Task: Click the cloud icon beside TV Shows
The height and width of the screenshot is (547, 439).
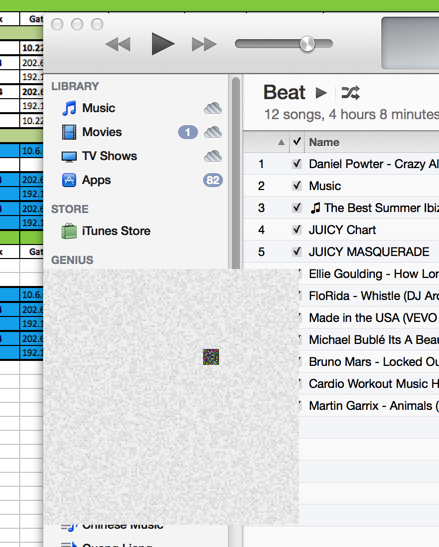Action: pos(213,156)
